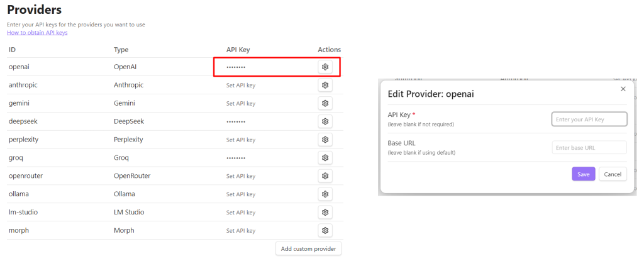Select the 'morph' ID cell

(x=19, y=230)
